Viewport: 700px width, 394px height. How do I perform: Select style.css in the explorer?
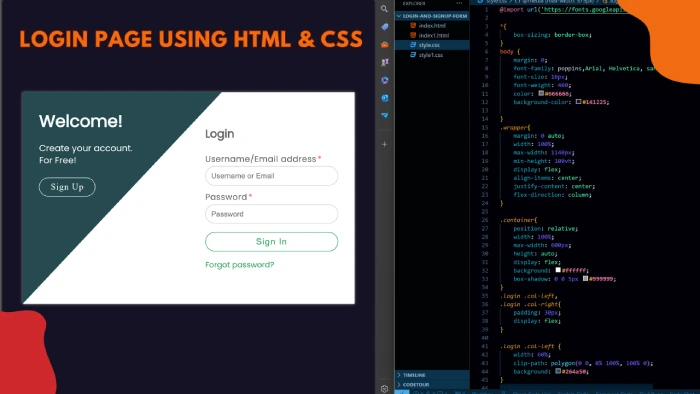(432, 45)
